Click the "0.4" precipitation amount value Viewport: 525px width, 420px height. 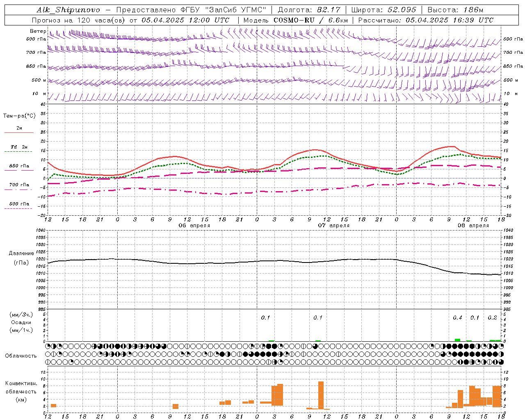(x=457, y=318)
